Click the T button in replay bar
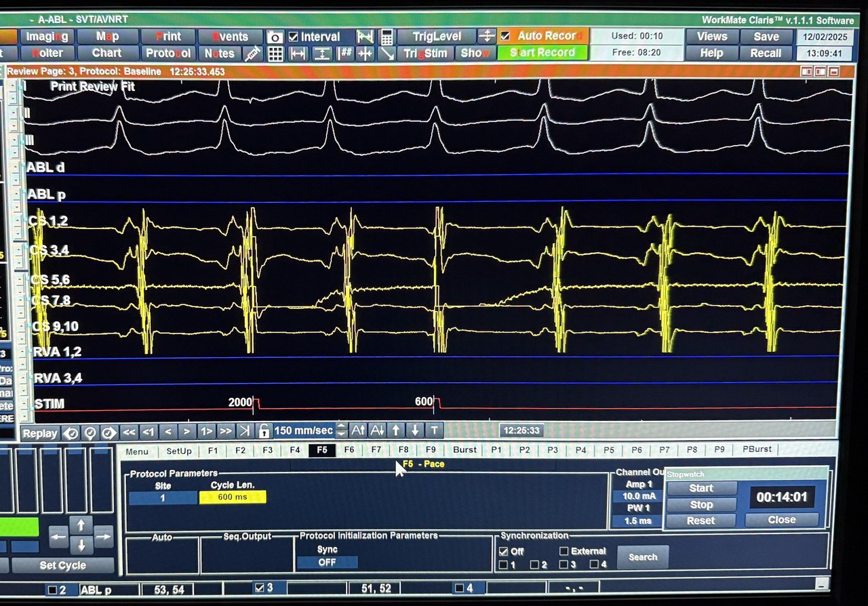868x606 pixels. click(x=435, y=430)
